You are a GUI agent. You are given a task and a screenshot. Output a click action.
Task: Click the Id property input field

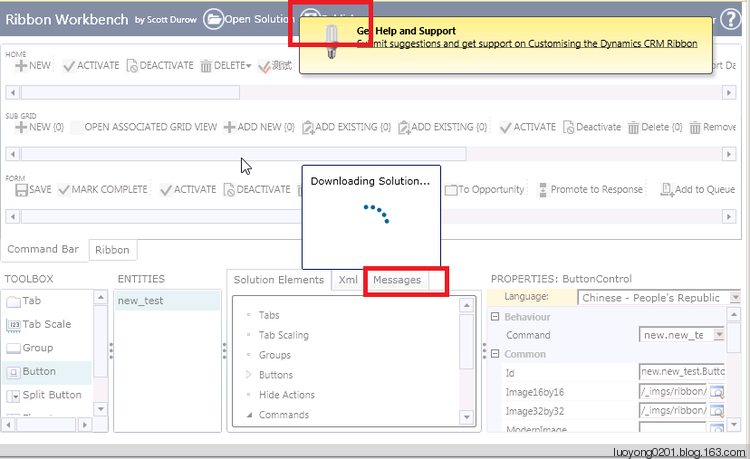coord(682,372)
